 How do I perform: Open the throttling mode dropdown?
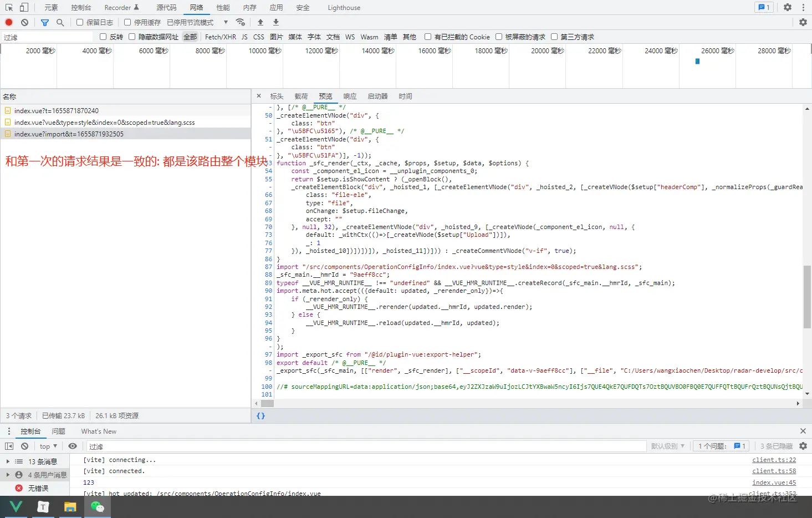[x=197, y=22]
